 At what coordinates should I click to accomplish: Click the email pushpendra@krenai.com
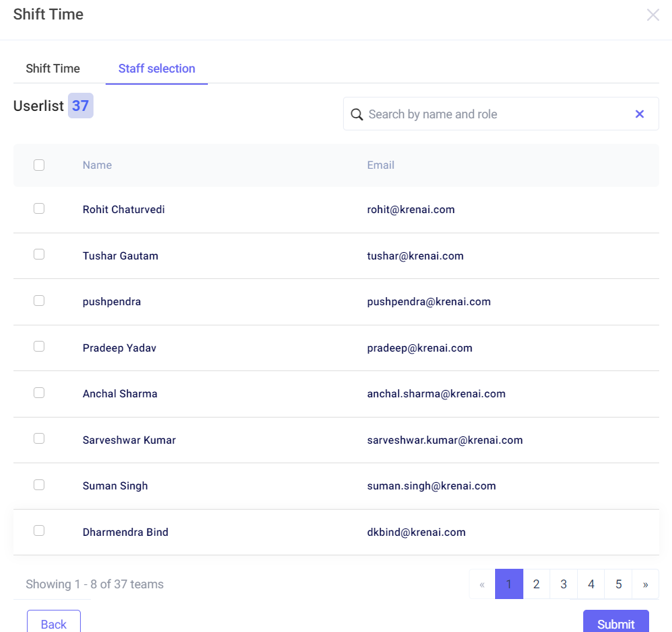[x=429, y=302]
